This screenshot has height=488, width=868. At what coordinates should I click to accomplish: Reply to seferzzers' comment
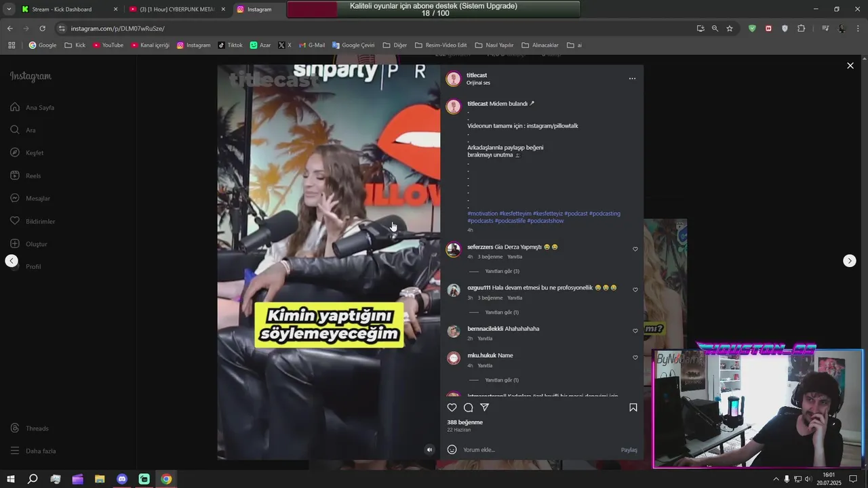(515, 257)
